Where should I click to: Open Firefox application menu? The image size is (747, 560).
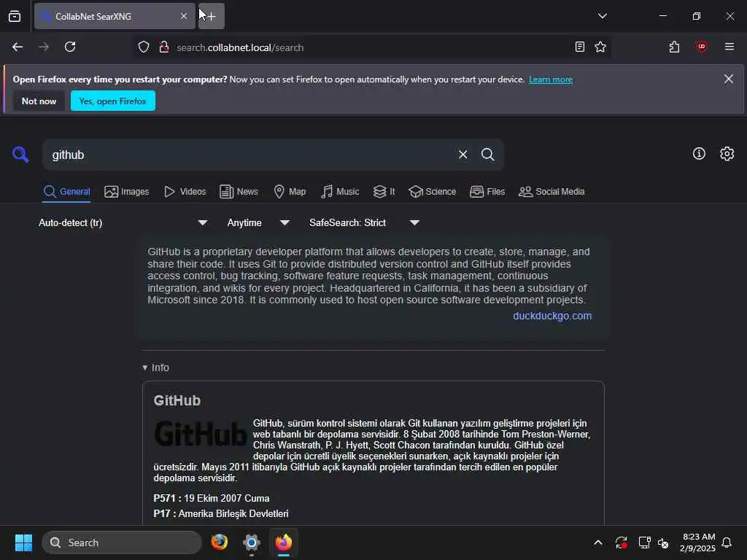click(729, 47)
